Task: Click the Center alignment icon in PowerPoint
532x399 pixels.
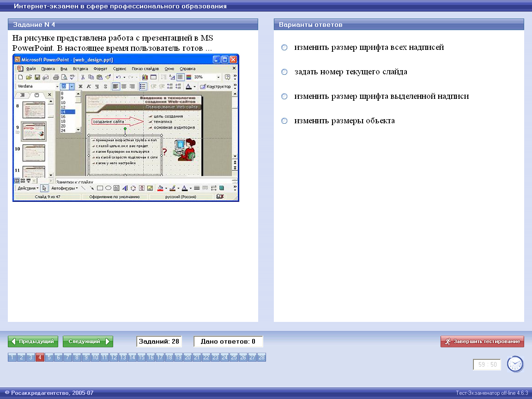Action: tap(124, 86)
